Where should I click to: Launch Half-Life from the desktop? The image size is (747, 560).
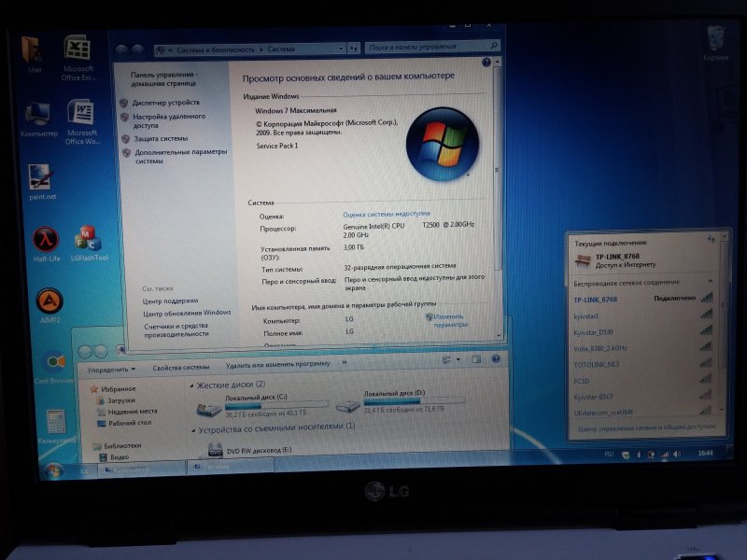tap(46, 239)
